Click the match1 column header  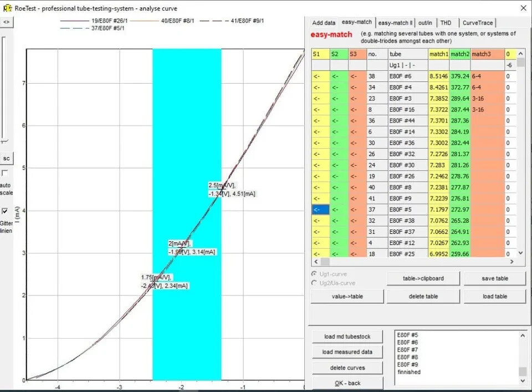(x=438, y=54)
